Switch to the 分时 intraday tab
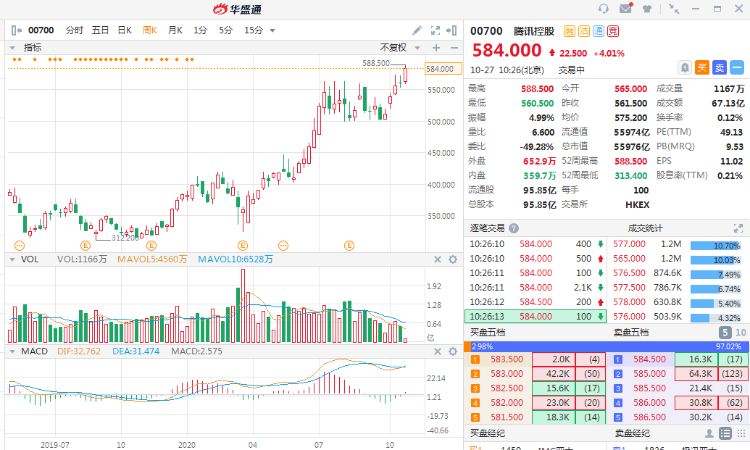Image resolution: width=750 pixels, height=450 pixels. pyautogui.click(x=74, y=31)
